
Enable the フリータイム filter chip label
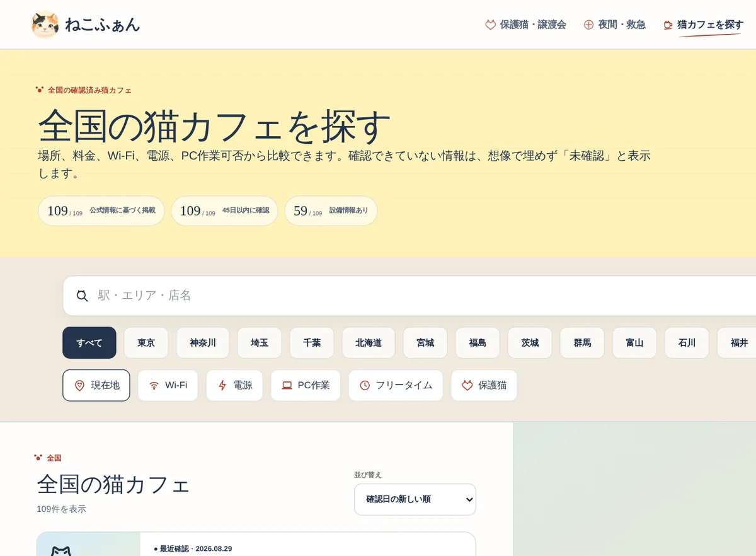[404, 385]
